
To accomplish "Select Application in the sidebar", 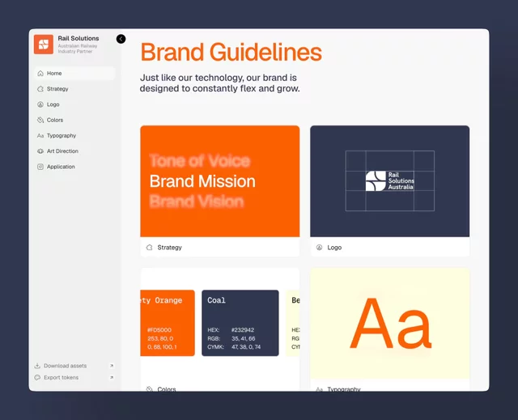I will 74,167.
